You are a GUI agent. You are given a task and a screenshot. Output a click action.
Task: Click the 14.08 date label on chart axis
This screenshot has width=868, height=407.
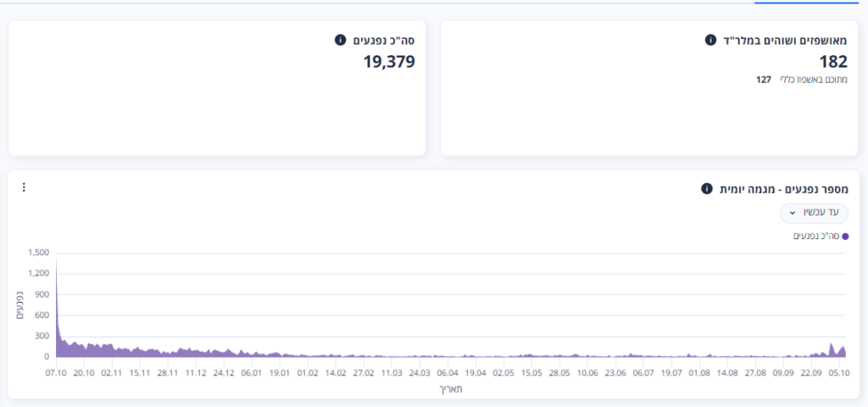click(x=726, y=373)
